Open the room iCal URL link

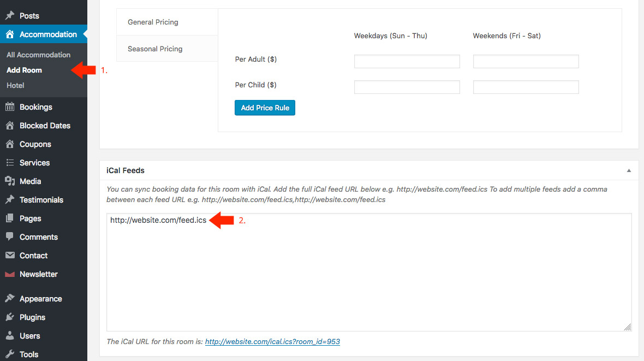point(272,341)
